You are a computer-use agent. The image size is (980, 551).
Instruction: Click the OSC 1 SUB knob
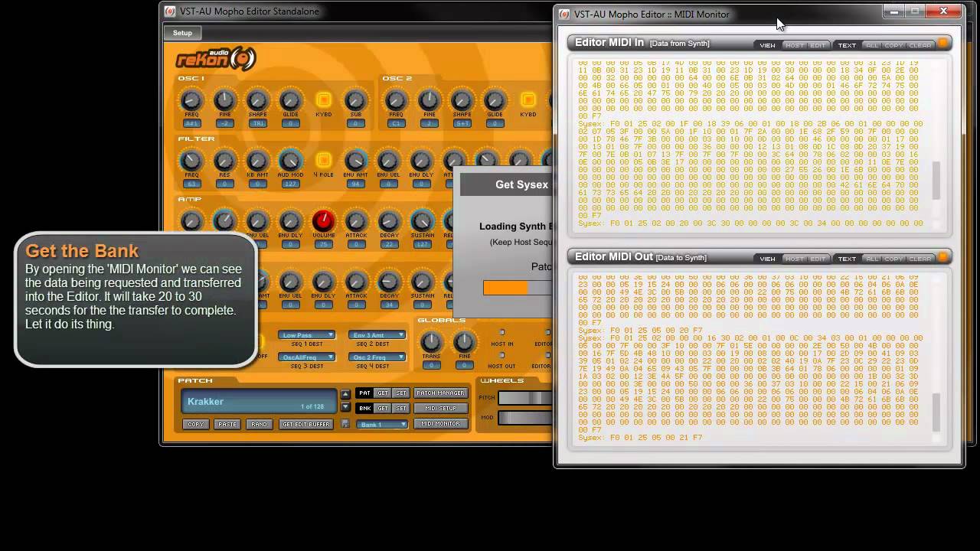click(x=354, y=100)
